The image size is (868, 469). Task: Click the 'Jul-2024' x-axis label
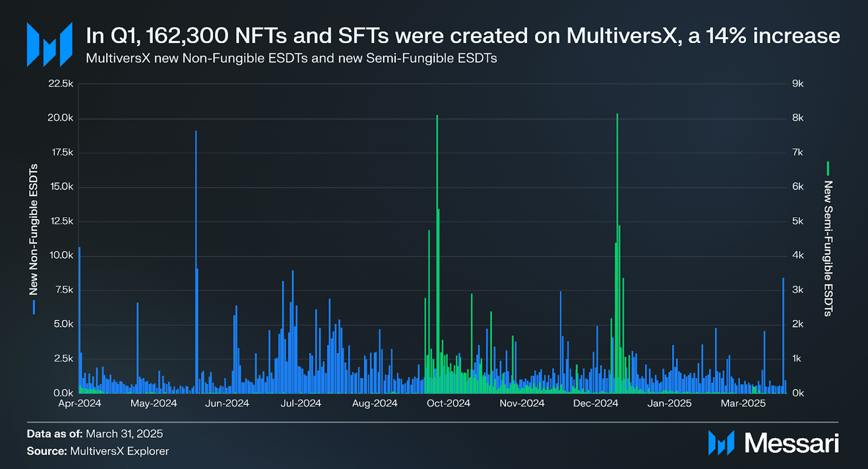pyautogui.click(x=301, y=403)
